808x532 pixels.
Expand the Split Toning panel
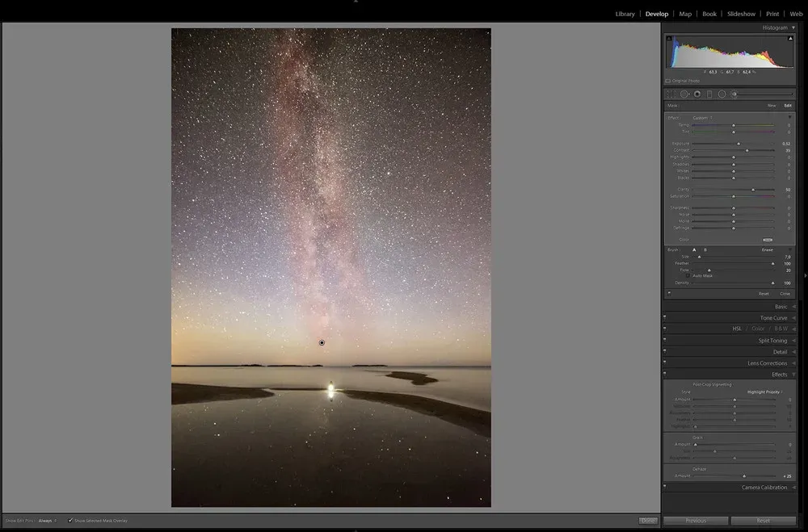(x=793, y=341)
